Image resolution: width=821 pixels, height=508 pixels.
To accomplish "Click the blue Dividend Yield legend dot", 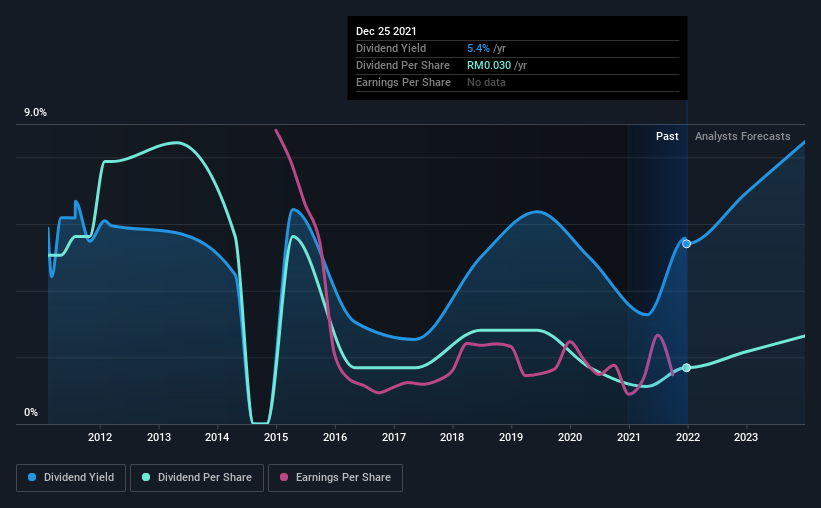I will [x=32, y=477].
